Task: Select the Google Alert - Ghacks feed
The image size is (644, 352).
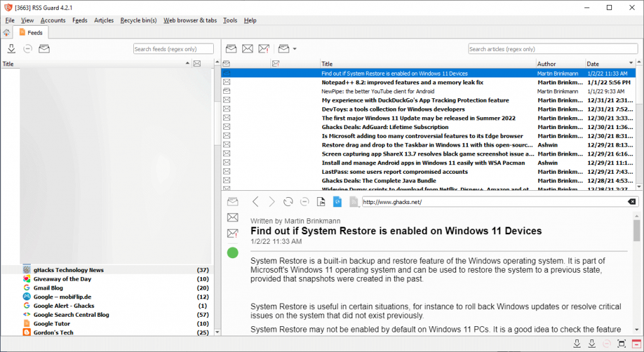Action: tap(106, 305)
